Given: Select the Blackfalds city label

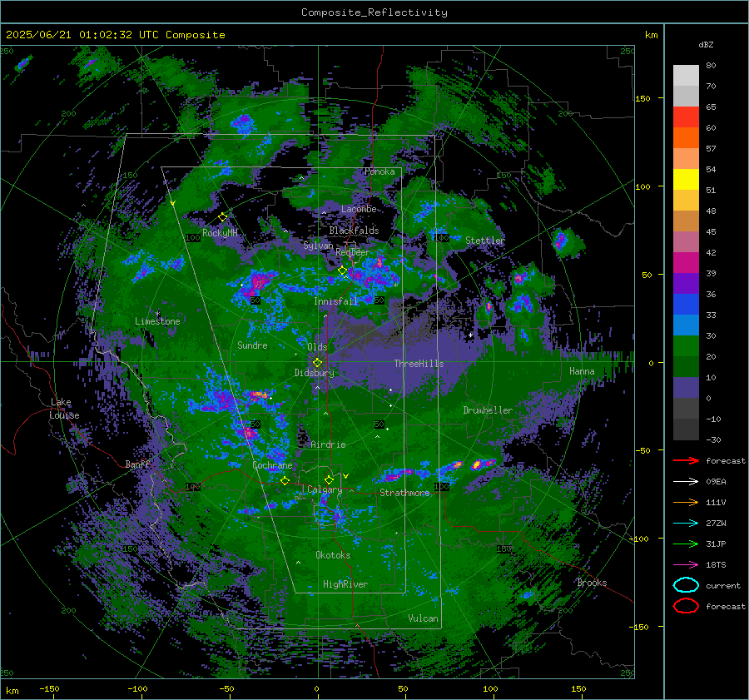Looking at the screenshot, I should click(x=354, y=231).
